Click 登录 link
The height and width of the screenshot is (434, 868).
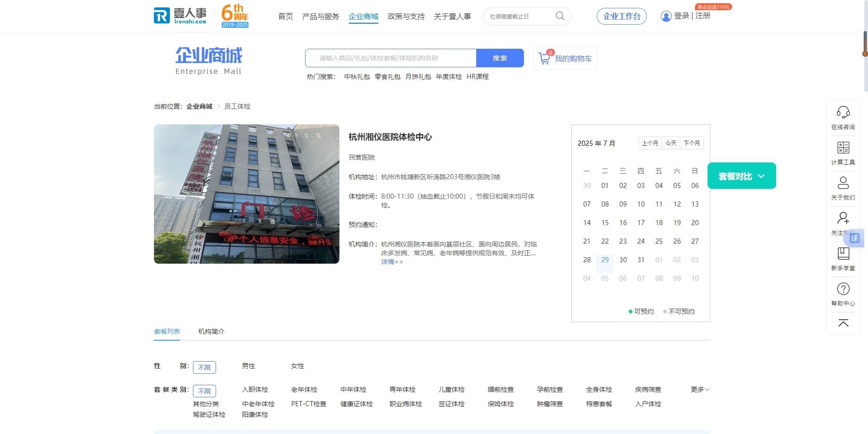682,16
